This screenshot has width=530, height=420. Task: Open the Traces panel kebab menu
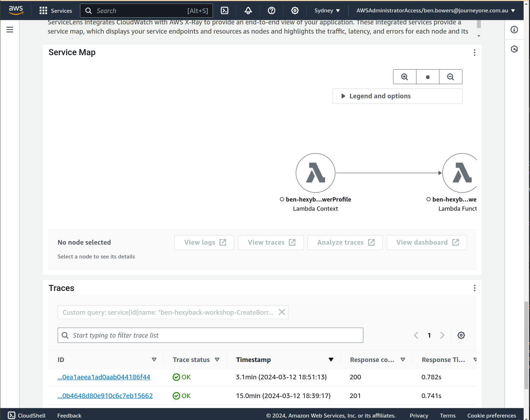pyautogui.click(x=475, y=288)
